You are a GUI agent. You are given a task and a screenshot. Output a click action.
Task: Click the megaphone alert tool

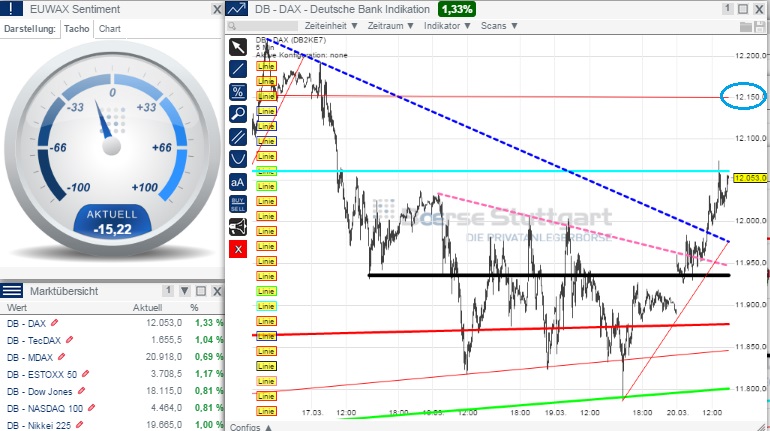pyautogui.click(x=238, y=227)
